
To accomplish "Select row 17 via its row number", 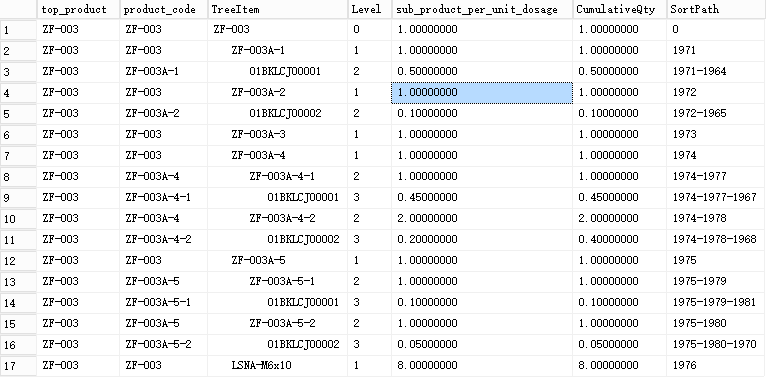I will coord(18,366).
